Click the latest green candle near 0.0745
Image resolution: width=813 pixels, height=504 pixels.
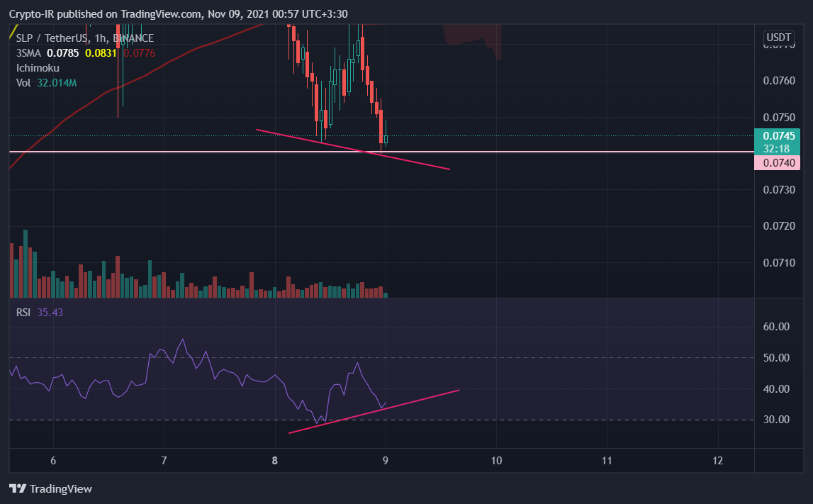[386, 138]
